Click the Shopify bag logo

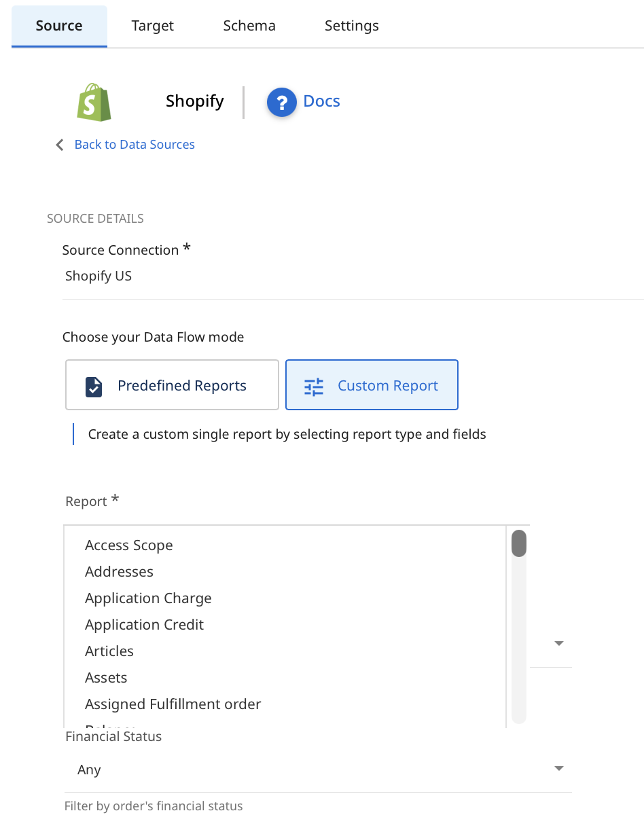click(x=94, y=103)
